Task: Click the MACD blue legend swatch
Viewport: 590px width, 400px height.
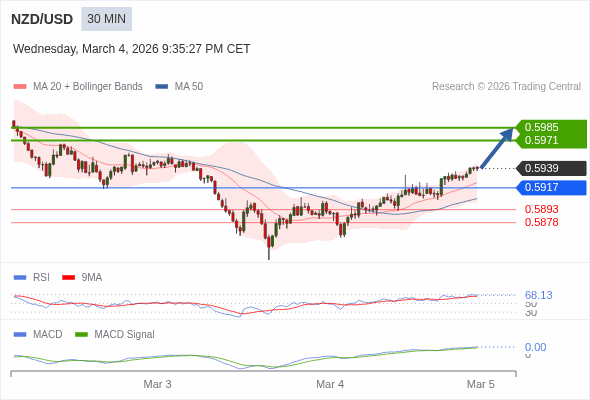Action: [20, 335]
